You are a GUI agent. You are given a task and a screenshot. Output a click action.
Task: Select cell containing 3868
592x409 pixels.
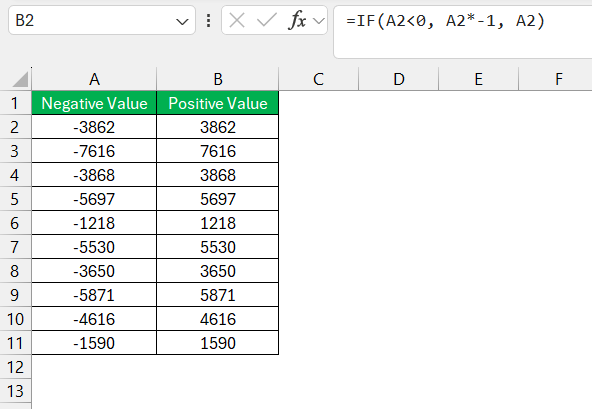(217, 175)
